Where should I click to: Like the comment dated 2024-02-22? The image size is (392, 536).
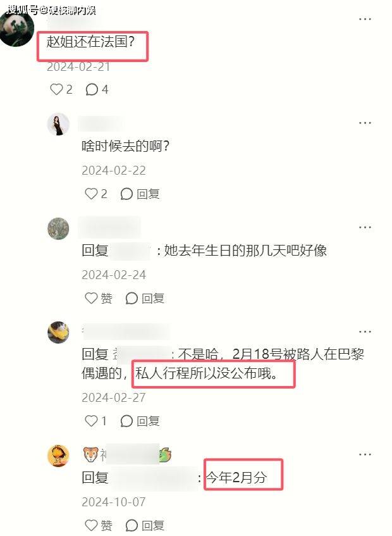[x=96, y=194]
